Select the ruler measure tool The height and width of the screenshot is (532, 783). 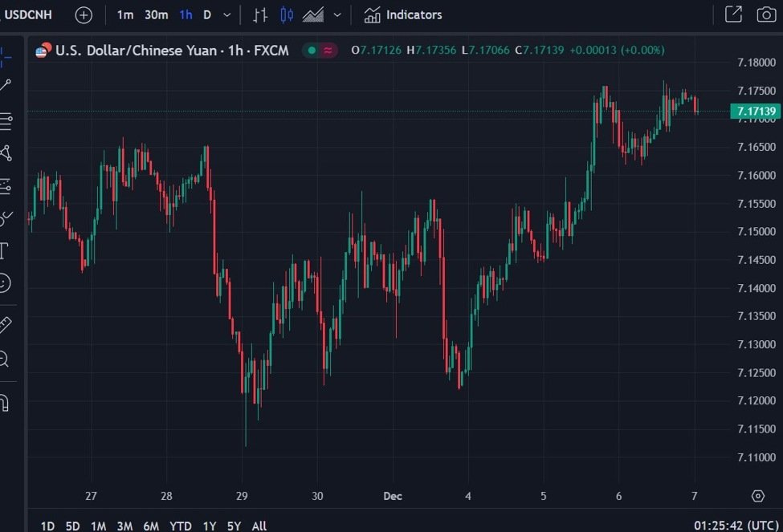pos(5,325)
